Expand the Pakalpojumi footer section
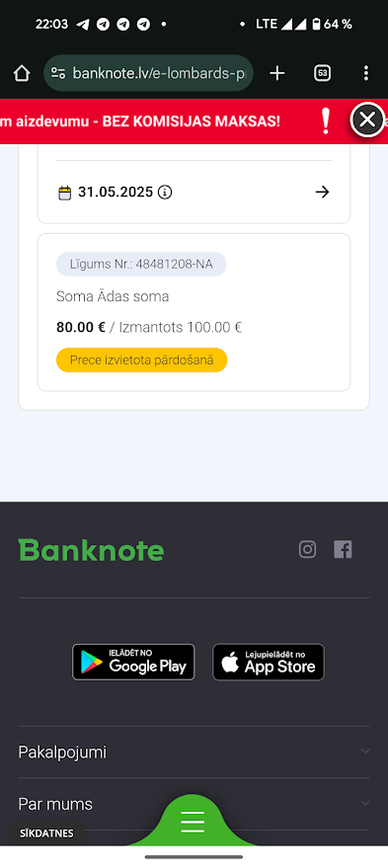The width and height of the screenshot is (388, 868). click(x=194, y=752)
